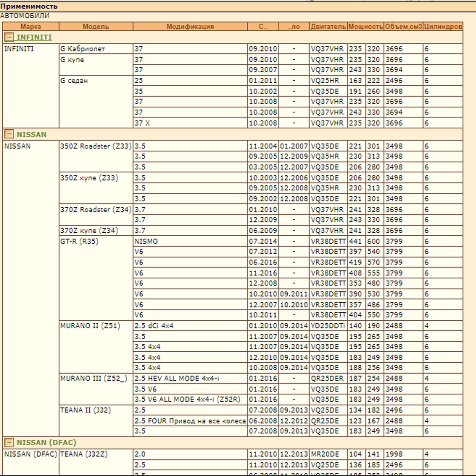Open the NISSAN (DFAC) heading link
This screenshot has height=476, width=476.
[x=46, y=442]
